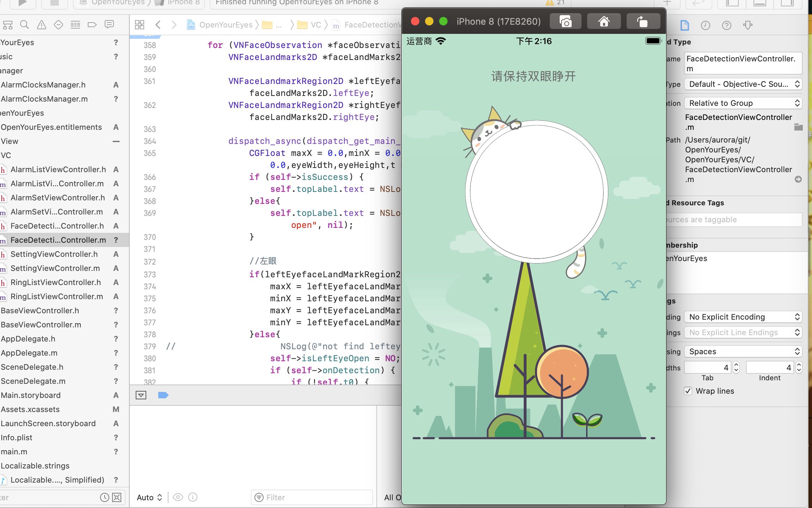Expand the No Explicit Encoding dropdown
This screenshot has height=508, width=812.
[x=743, y=316]
